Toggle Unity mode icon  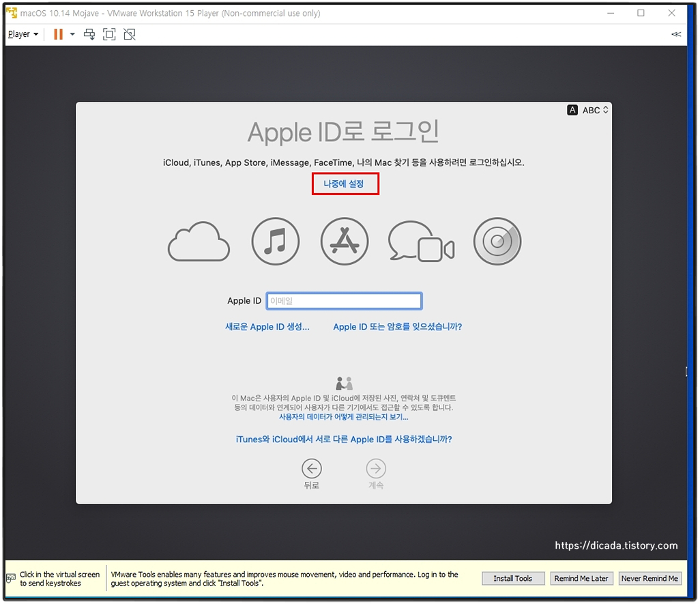130,34
